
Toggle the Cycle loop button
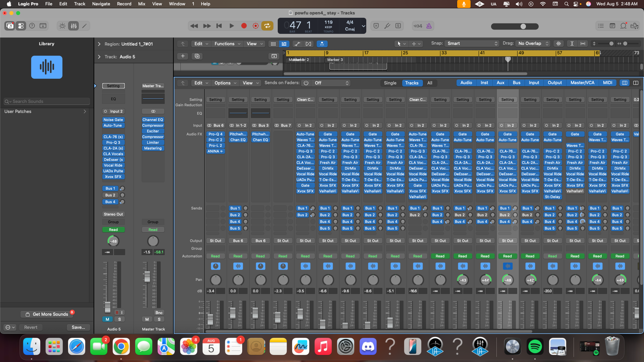267,26
